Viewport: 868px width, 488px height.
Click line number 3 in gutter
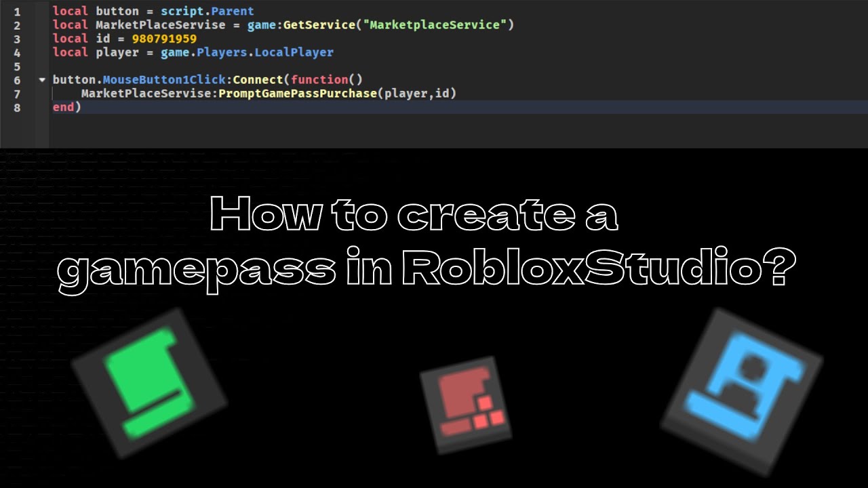[16, 39]
